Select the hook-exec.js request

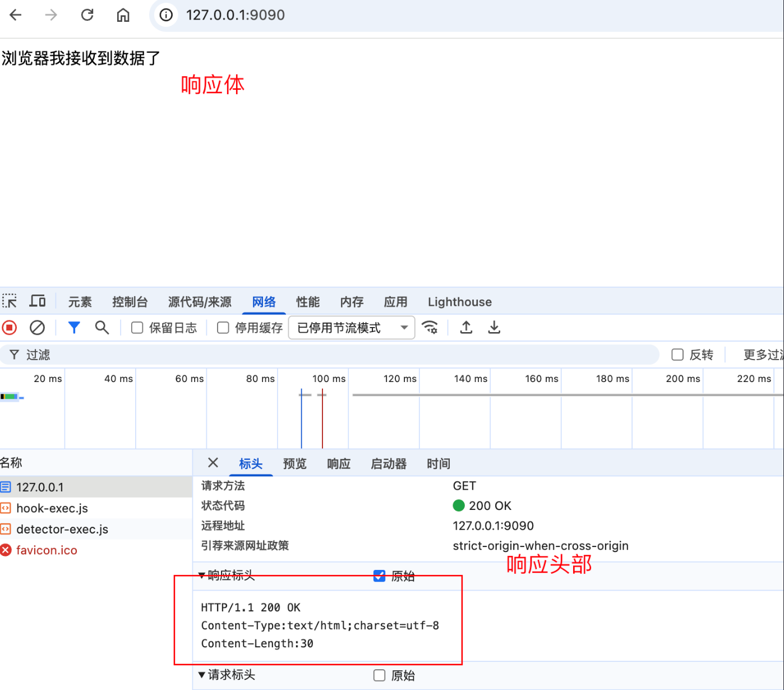(x=52, y=508)
